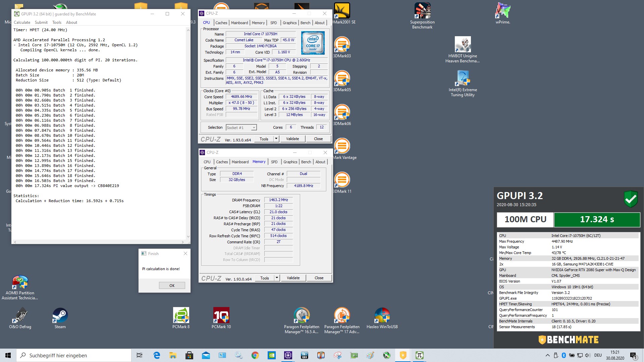Open 3DMark05 desktop shortcut
Image resolution: width=644 pixels, height=362 pixels.
click(342, 81)
